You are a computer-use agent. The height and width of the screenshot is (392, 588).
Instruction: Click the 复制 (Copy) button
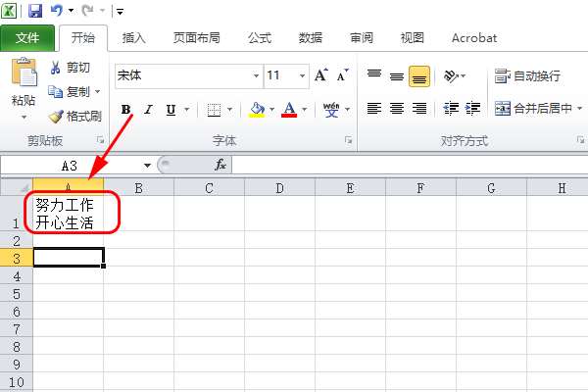(70, 91)
